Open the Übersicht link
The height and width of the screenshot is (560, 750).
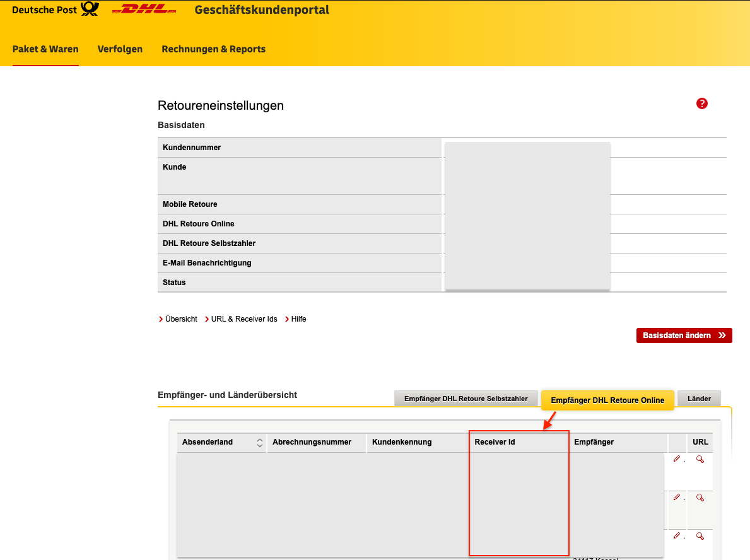pos(180,318)
